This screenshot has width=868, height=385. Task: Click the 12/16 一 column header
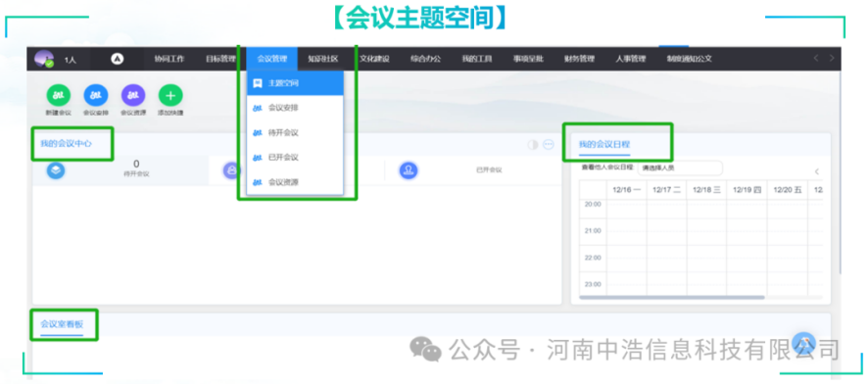627,190
